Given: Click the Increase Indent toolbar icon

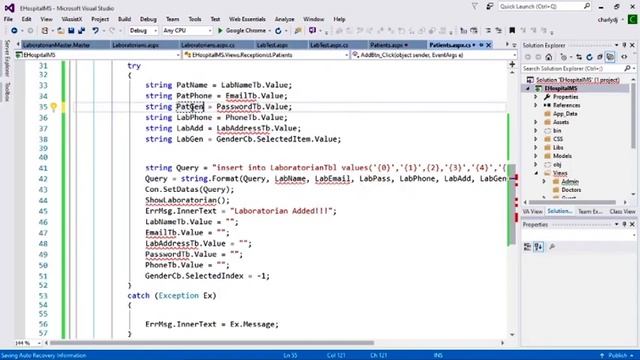Looking at the screenshot, I should coord(498,31).
